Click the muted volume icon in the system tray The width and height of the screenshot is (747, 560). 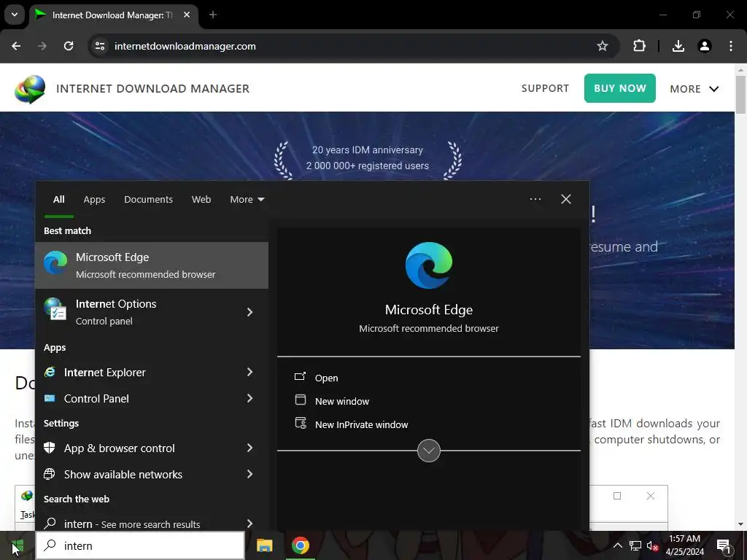point(653,545)
